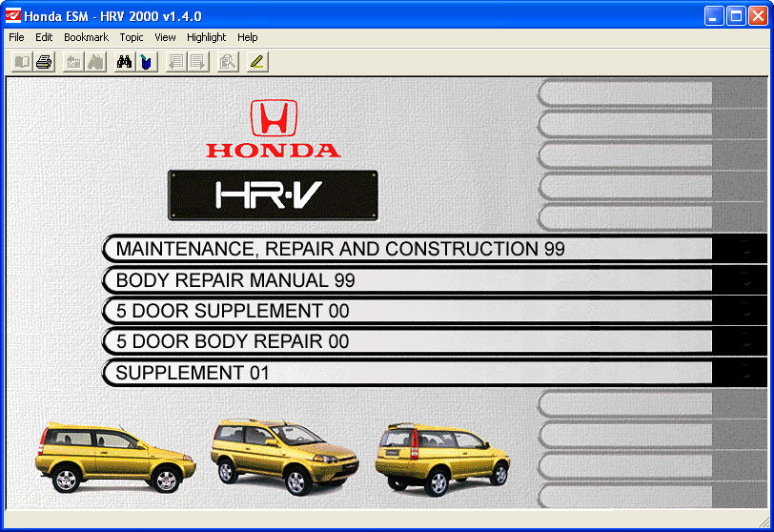Screen dimensions: 774x532
Task: Open the Highlight menu
Action: click(206, 37)
